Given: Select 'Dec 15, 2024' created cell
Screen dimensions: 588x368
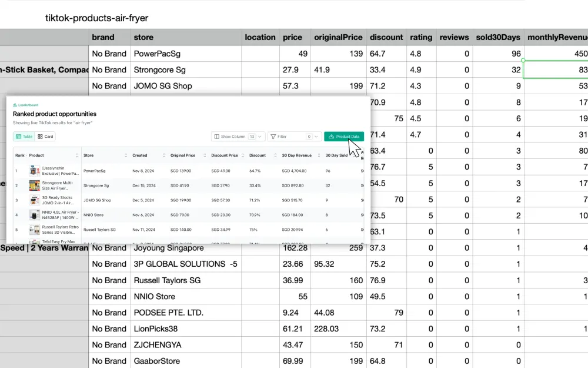Looking at the screenshot, I should click(143, 185).
